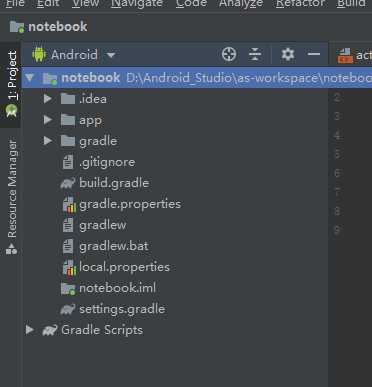Open the Resource Manager side tab
The width and height of the screenshot is (372, 387).
pyautogui.click(x=11, y=196)
